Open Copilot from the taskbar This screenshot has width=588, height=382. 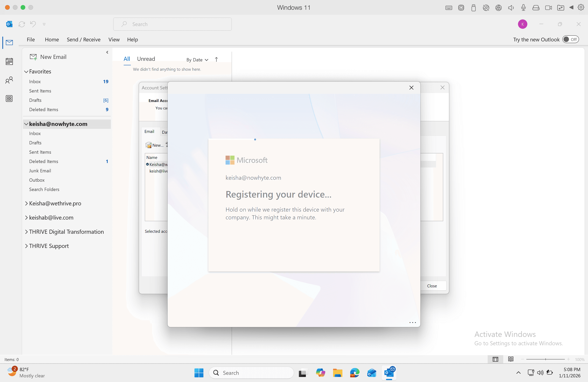click(x=320, y=373)
